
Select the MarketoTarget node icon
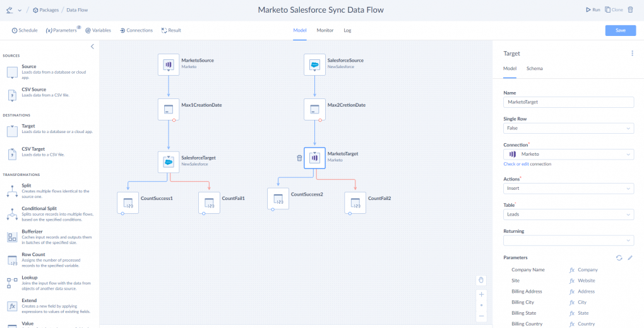[x=314, y=158]
